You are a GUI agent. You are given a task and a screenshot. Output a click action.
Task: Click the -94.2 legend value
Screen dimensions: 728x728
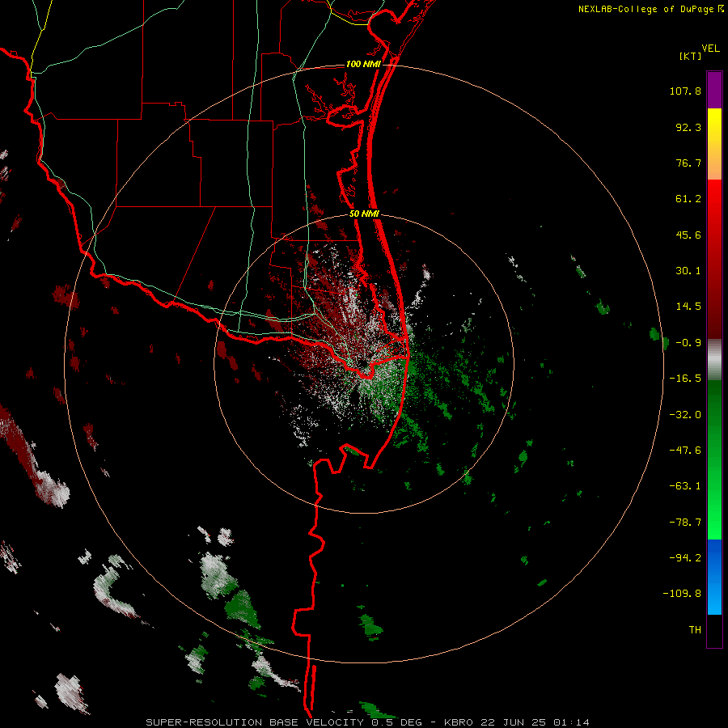pyautogui.click(x=685, y=557)
